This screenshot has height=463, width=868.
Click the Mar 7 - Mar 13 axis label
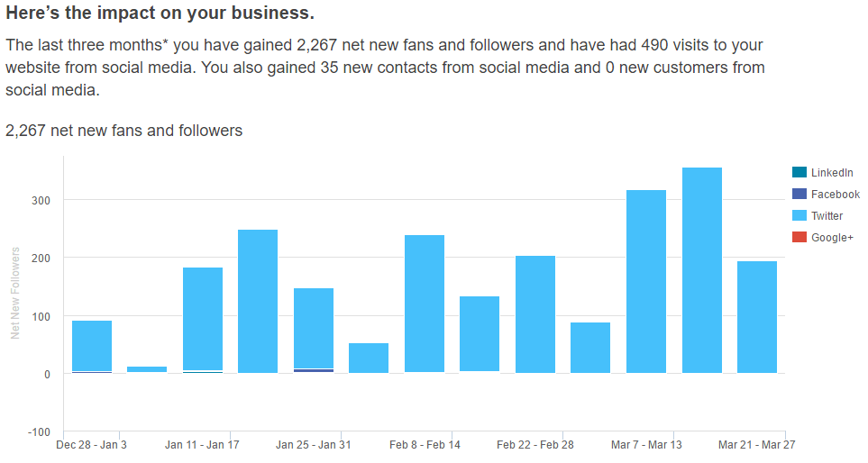coord(646,445)
